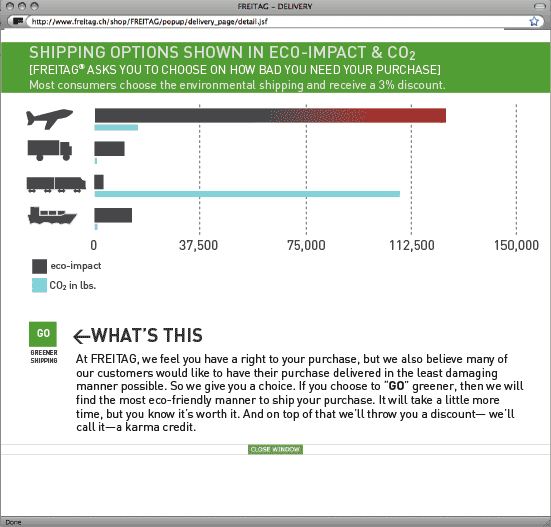Click the cyan CO2 in lbs. legend swatch
Viewport: 551px width, 527px height.
coord(39,285)
